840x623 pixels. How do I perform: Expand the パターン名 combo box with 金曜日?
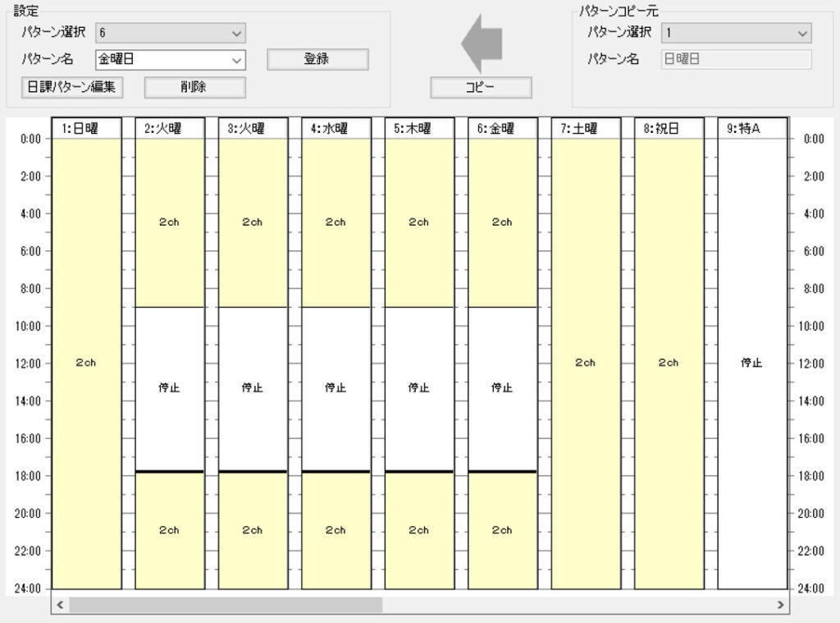pyautogui.click(x=237, y=60)
